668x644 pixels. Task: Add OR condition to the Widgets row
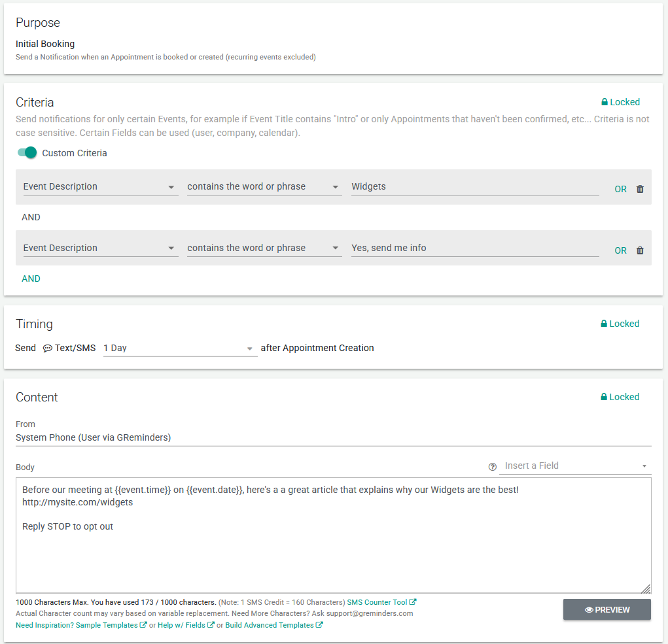point(620,189)
